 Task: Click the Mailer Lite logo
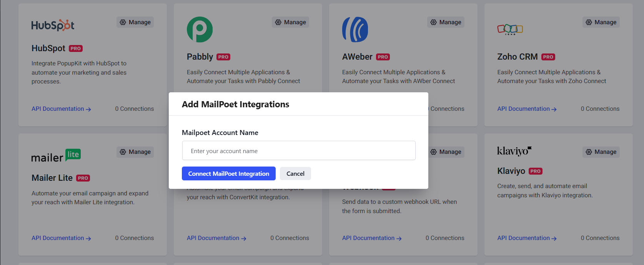pos(56,155)
